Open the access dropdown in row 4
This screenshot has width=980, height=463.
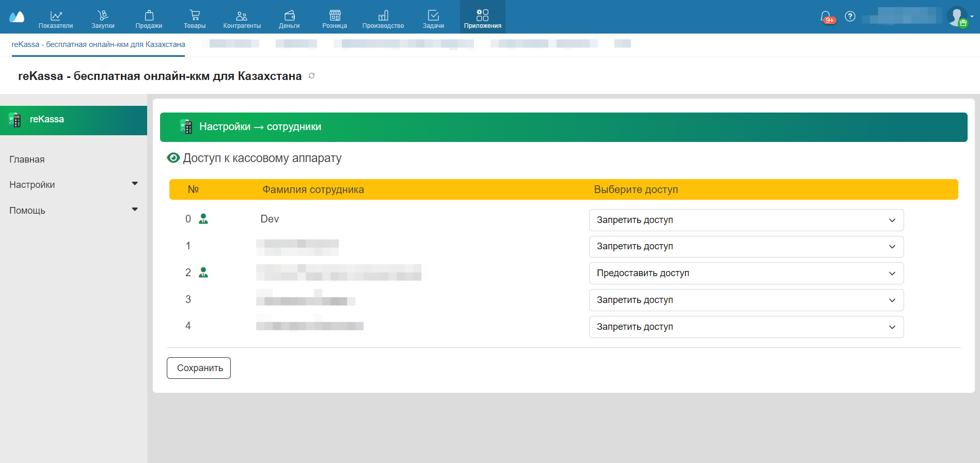746,327
